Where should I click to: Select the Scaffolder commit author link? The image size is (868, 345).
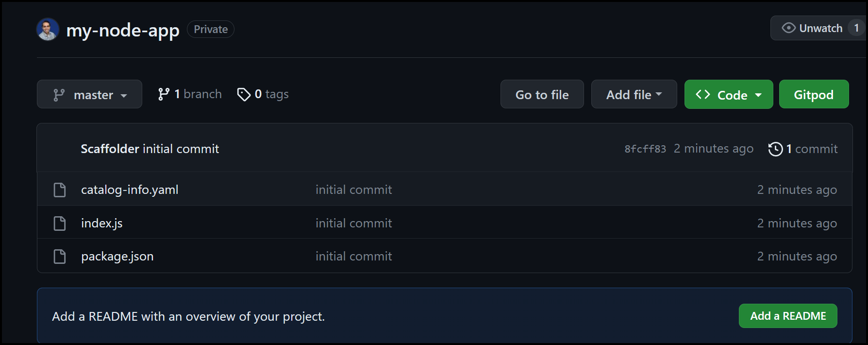coord(110,149)
